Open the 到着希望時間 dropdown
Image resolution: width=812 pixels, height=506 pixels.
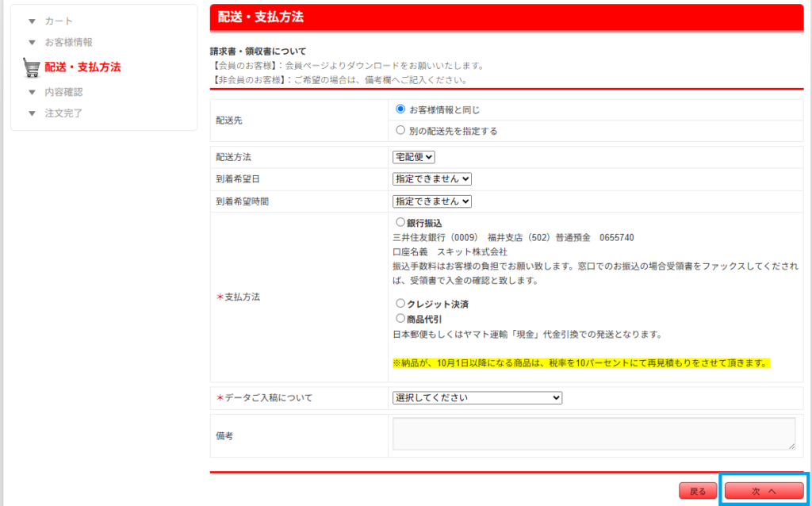click(432, 201)
